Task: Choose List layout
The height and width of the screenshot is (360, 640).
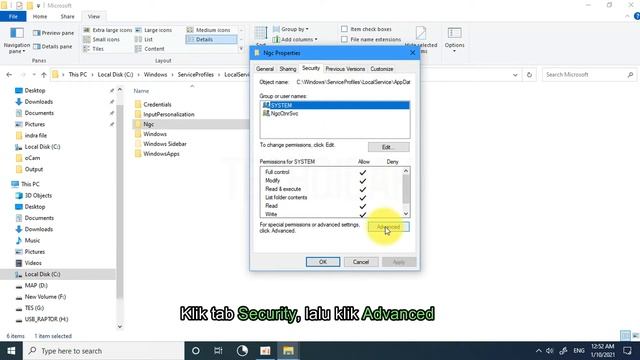Action: tap(144, 39)
